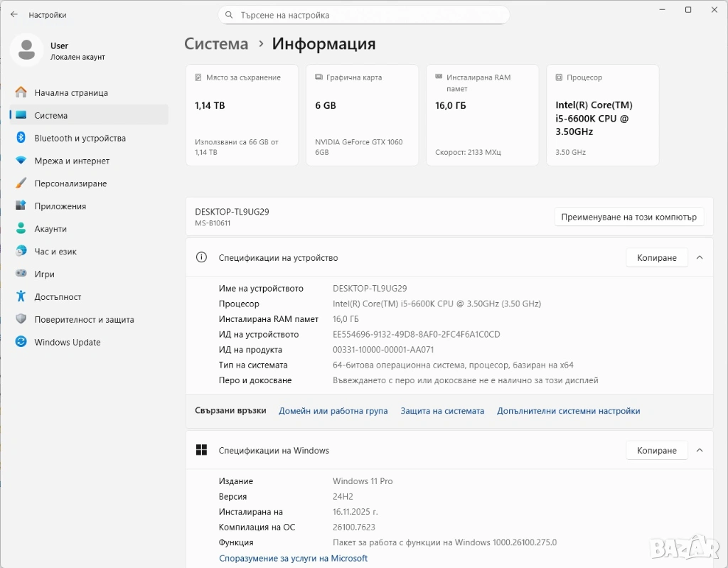728x568 pixels.
Task: Click the user profile avatar
Action: click(27, 50)
